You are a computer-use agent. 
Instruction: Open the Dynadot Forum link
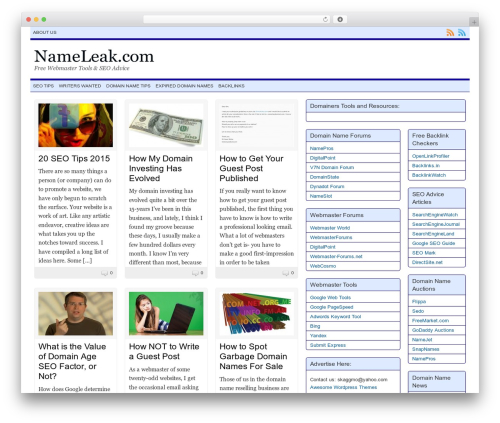click(327, 187)
